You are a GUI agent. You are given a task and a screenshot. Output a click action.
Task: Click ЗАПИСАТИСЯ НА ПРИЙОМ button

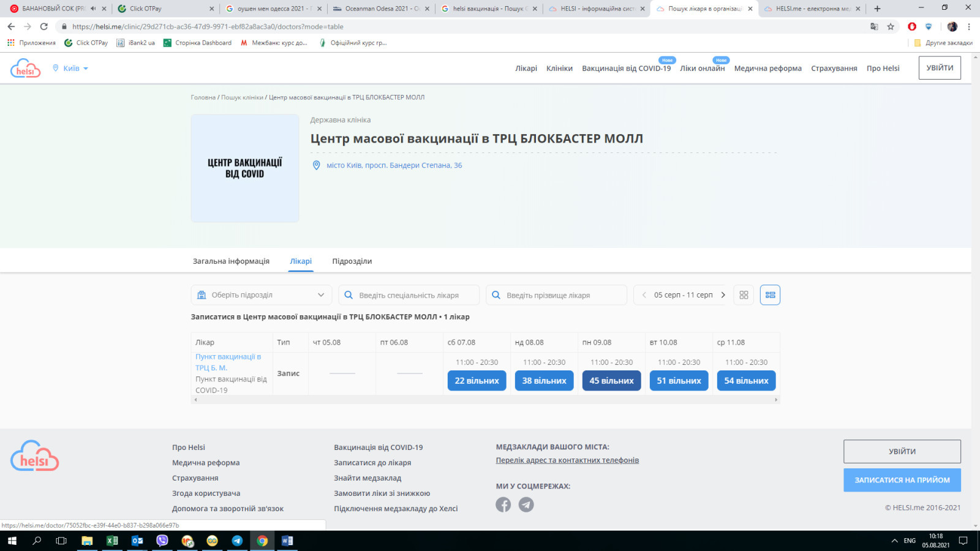[902, 480]
